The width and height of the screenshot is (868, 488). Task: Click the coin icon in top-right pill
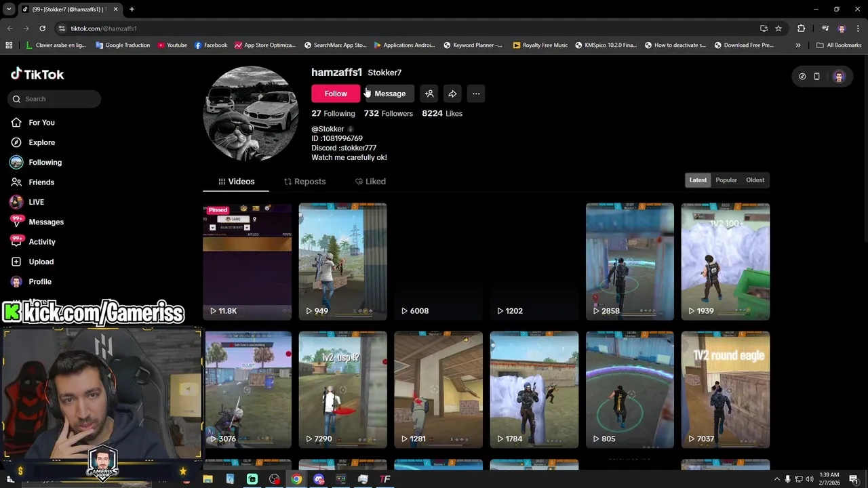802,77
